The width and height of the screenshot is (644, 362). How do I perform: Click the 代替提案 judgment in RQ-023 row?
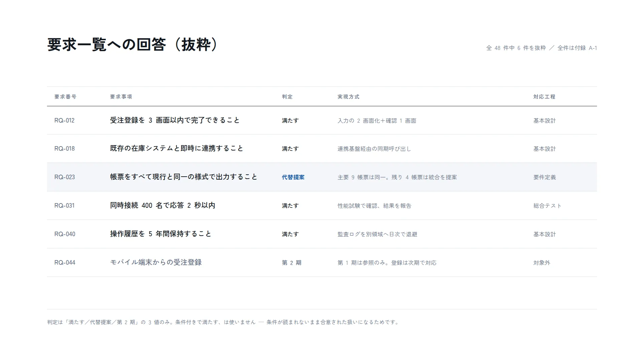click(293, 177)
